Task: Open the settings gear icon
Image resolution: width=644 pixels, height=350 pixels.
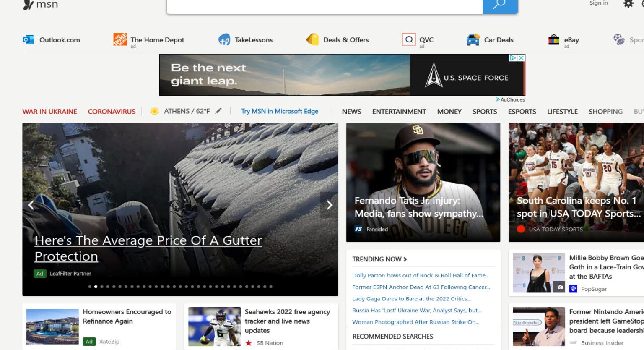Action: pos(628,4)
